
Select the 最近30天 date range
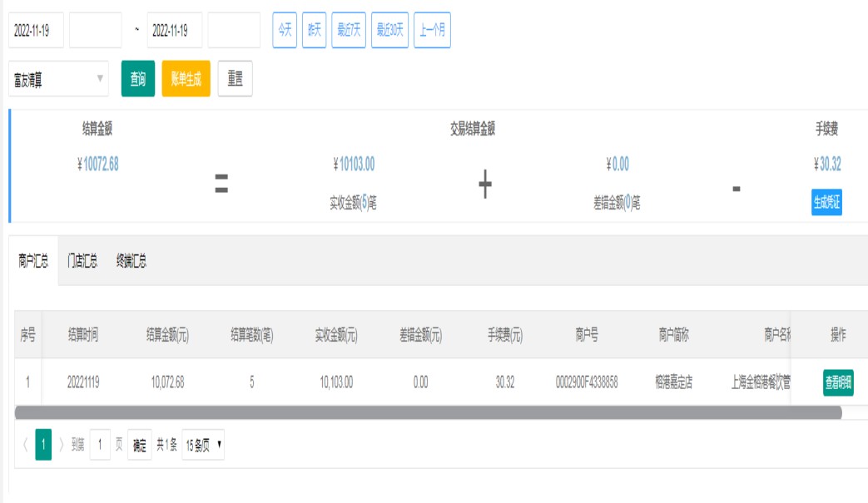tap(389, 30)
